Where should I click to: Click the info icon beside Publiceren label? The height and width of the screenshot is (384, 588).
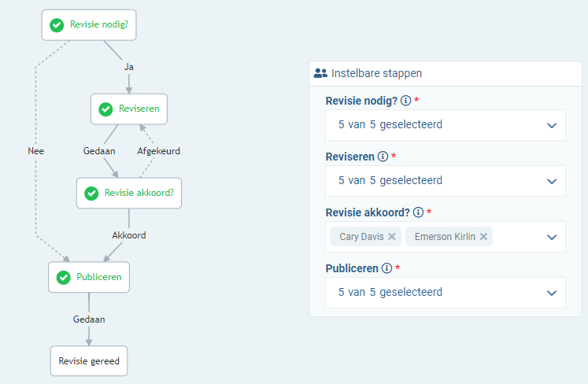coord(386,268)
